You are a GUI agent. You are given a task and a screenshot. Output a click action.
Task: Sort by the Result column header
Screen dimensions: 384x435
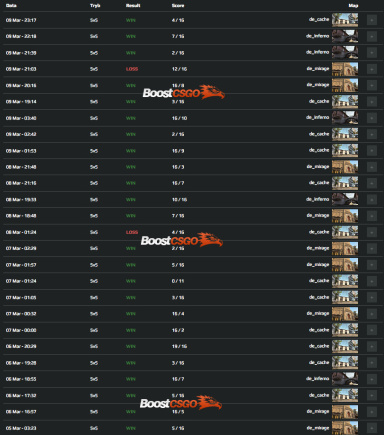click(x=133, y=6)
